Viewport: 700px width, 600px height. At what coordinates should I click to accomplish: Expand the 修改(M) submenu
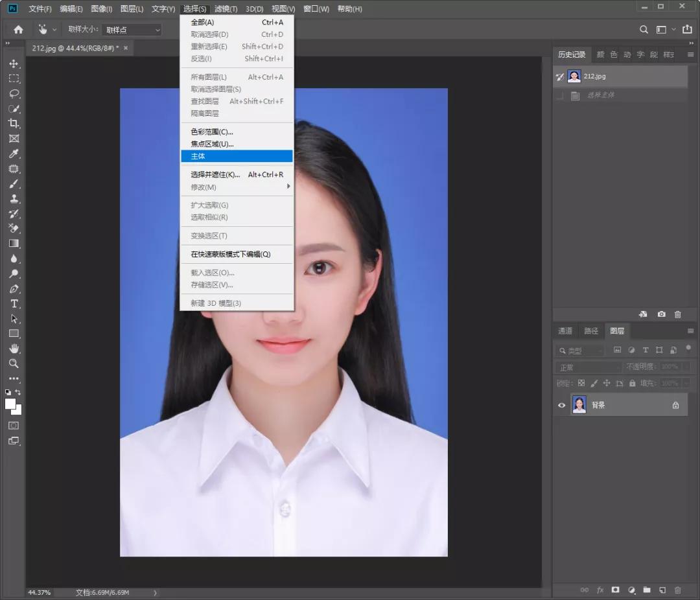pyautogui.click(x=237, y=187)
